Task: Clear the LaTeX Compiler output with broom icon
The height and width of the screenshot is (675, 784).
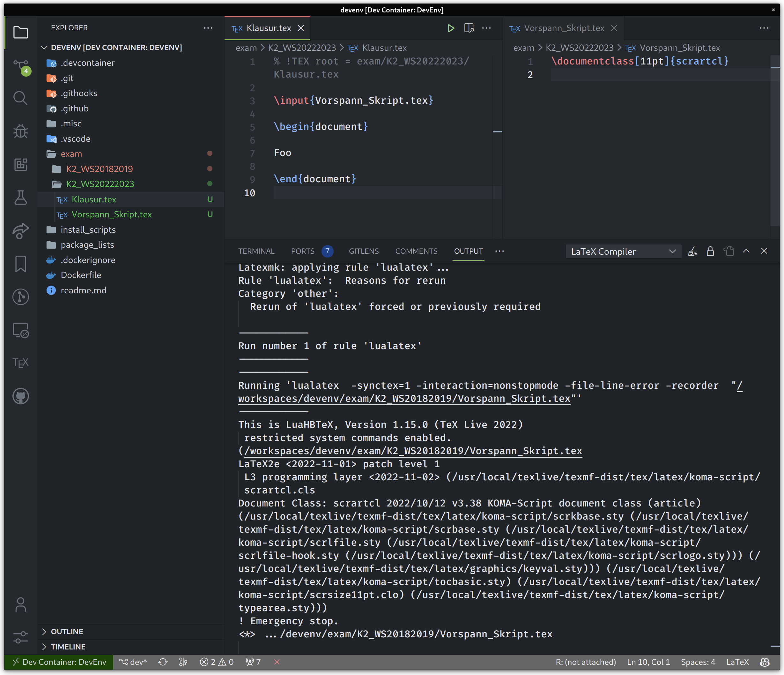Action: (693, 251)
